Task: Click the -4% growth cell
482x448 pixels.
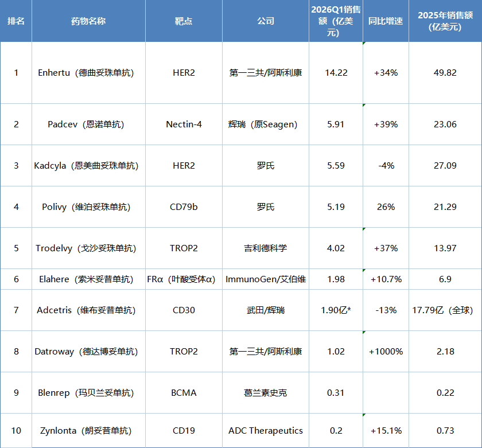Action: pyautogui.click(x=386, y=166)
